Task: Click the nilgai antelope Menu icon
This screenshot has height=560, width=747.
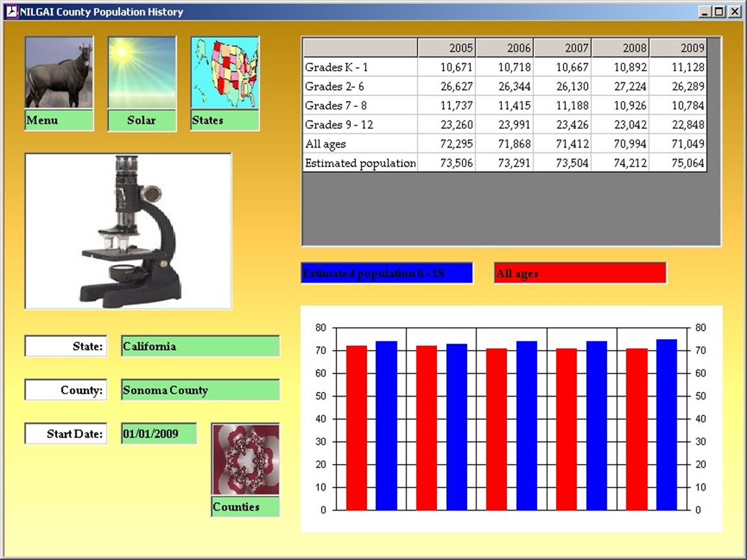Action: [59, 73]
